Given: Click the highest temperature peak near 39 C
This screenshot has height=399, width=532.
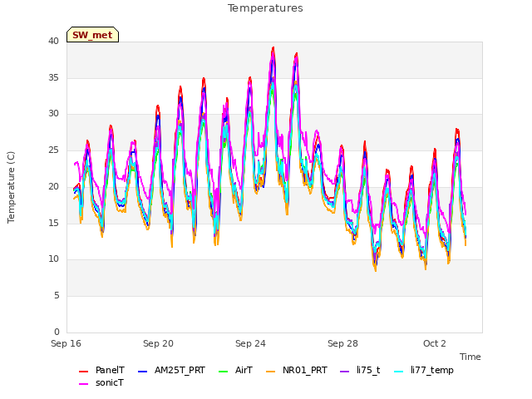Looking at the screenshot, I should (x=273, y=48).
